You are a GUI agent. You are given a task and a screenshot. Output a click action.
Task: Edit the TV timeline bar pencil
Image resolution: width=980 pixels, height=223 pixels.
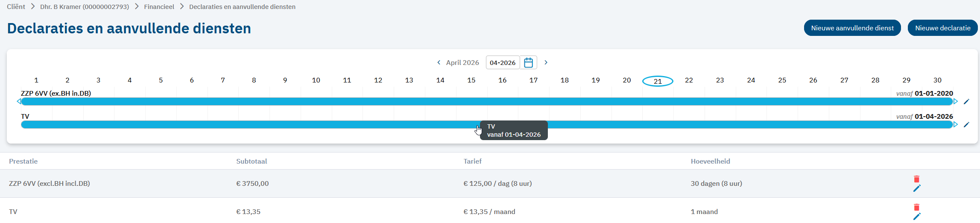(x=967, y=125)
